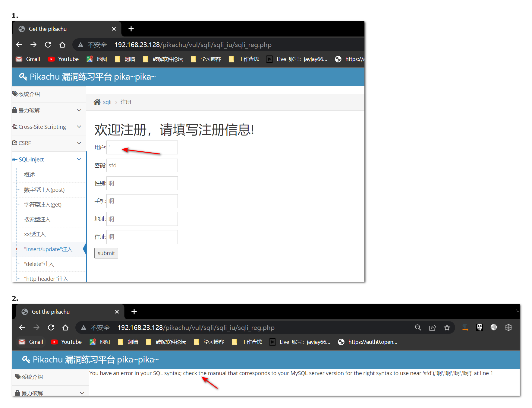This screenshot has width=532, height=408.
Task: Open the "delete"注入 page
Action: pyautogui.click(x=39, y=264)
